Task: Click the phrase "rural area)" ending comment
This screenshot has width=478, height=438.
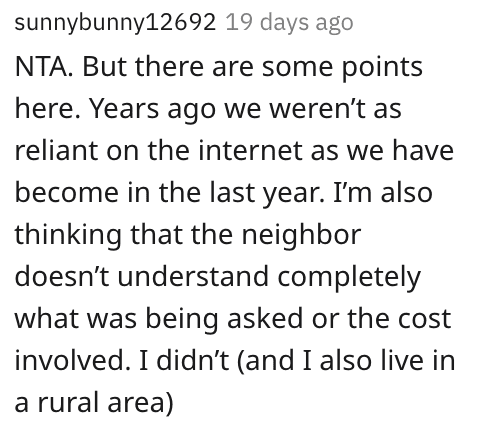Action: [x=105, y=403]
